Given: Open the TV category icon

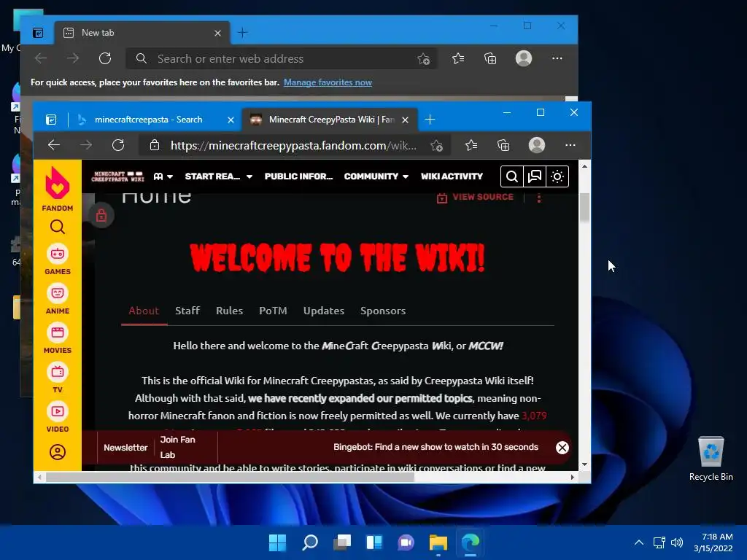Looking at the screenshot, I should 58,372.
